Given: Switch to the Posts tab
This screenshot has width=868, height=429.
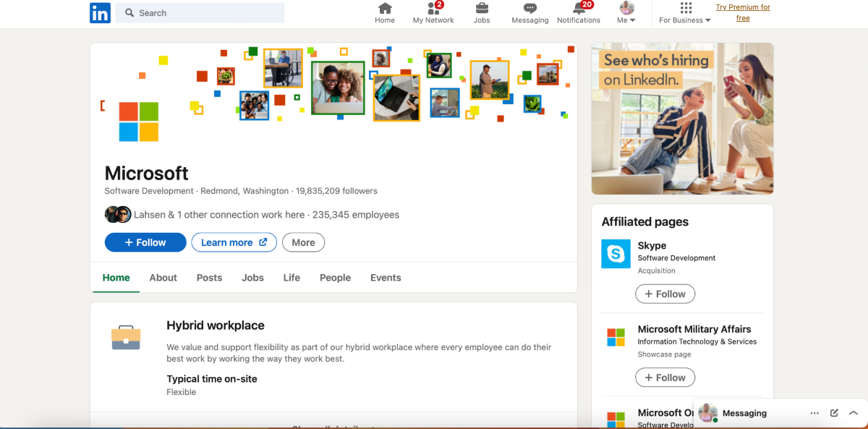Looking at the screenshot, I should point(210,278).
